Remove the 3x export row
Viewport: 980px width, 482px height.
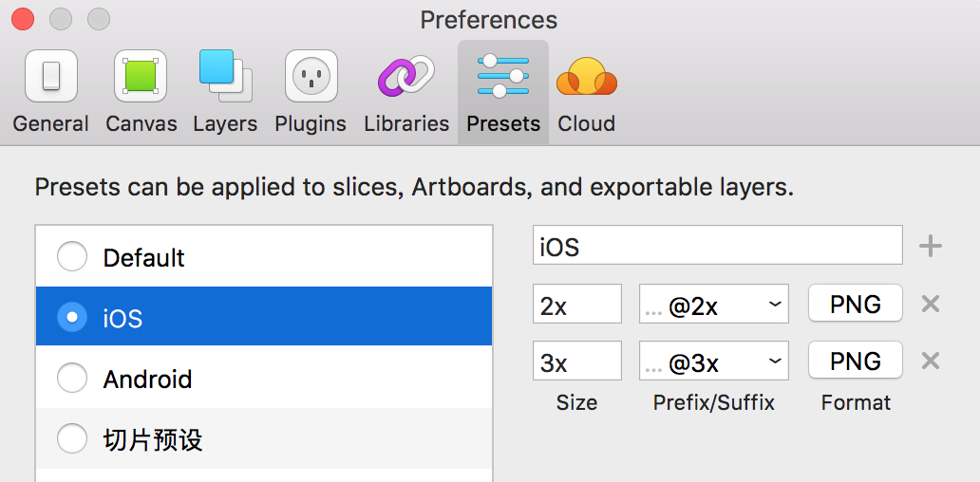tap(931, 361)
